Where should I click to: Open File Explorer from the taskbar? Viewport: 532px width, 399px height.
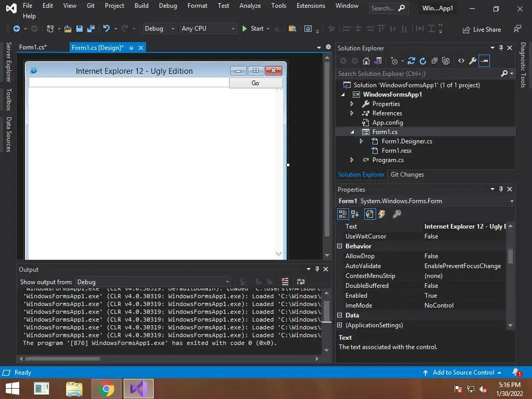(x=74, y=389)
